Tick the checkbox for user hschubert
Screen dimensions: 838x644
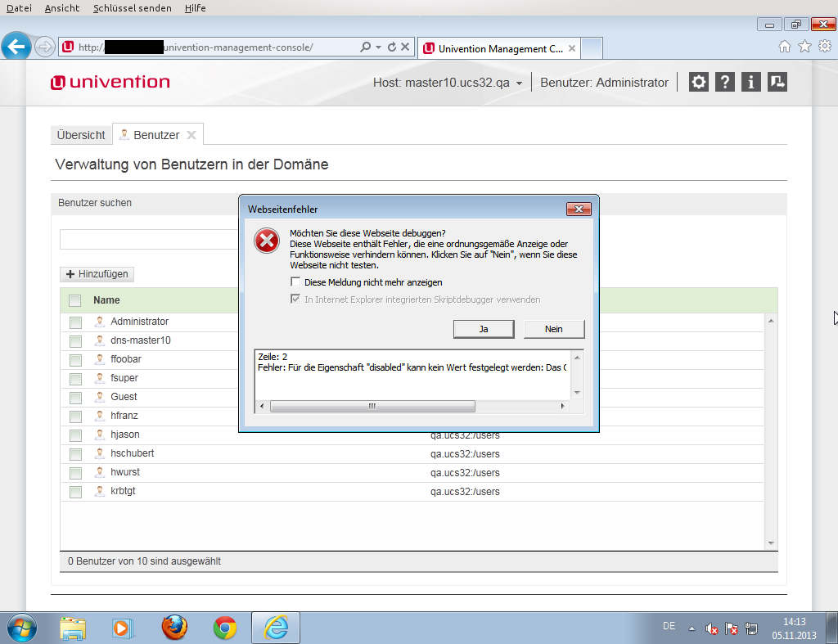point(75,454)
